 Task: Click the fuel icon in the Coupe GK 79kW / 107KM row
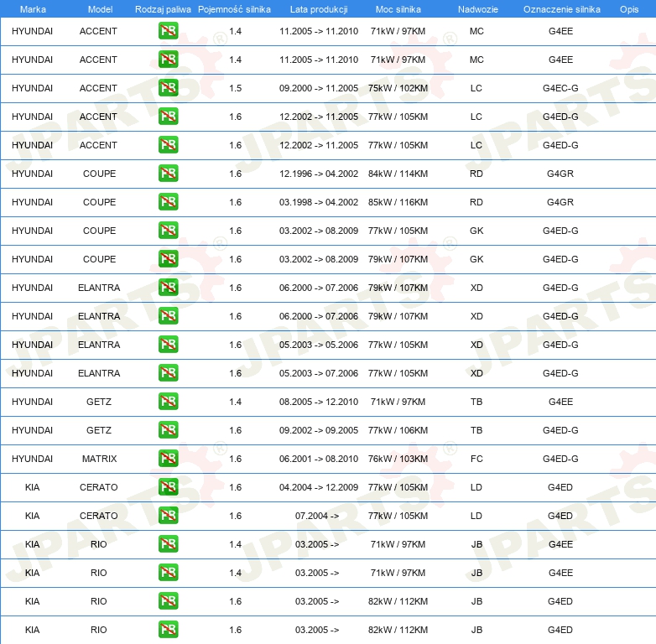coord(168,258)
